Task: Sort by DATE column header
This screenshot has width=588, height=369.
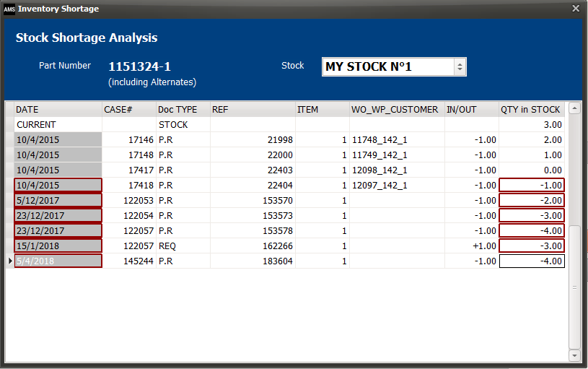Action: (58, 109)
